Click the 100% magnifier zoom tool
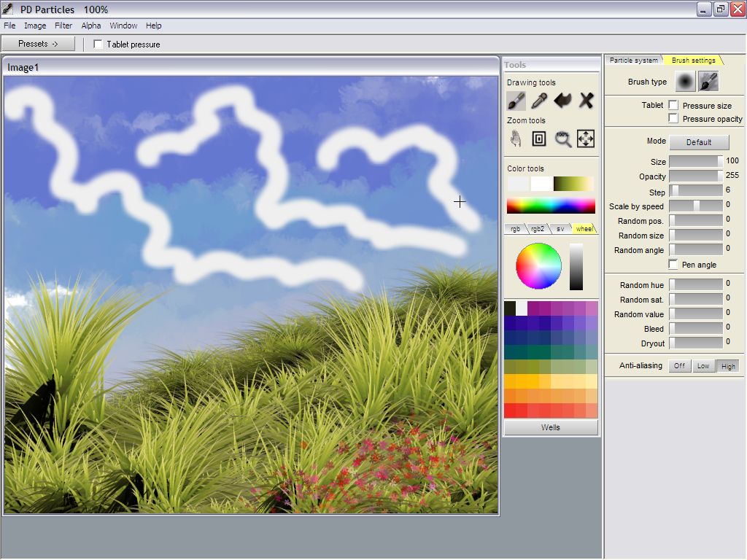Image resolution: width=747 pixels, height=560 pixels. (x=562, y=139)
